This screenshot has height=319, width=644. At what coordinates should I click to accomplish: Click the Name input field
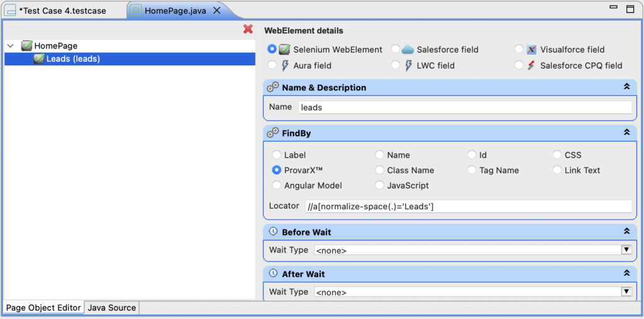[465, 107]
